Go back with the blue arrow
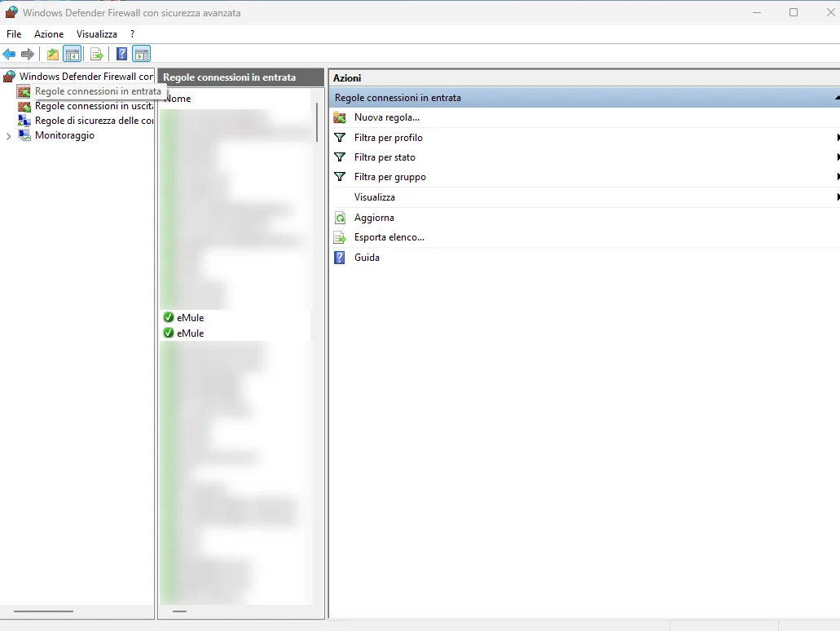 pos(9,54)
